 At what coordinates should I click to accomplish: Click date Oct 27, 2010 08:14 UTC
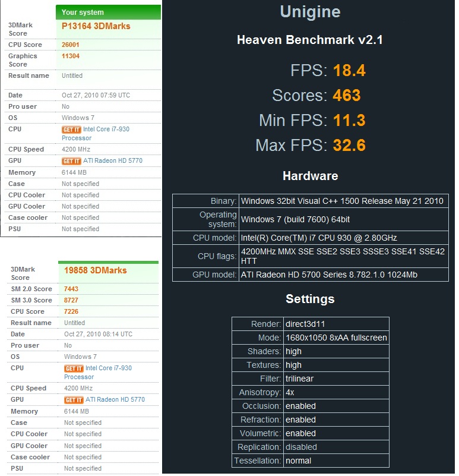tap(99, 334)
